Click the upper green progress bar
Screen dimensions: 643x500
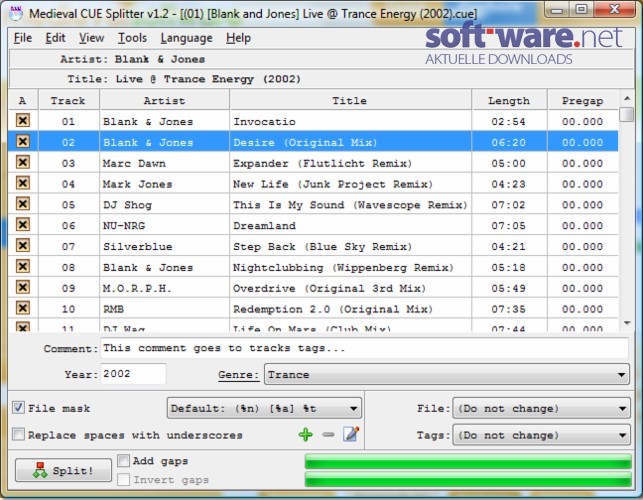(468, 461)
